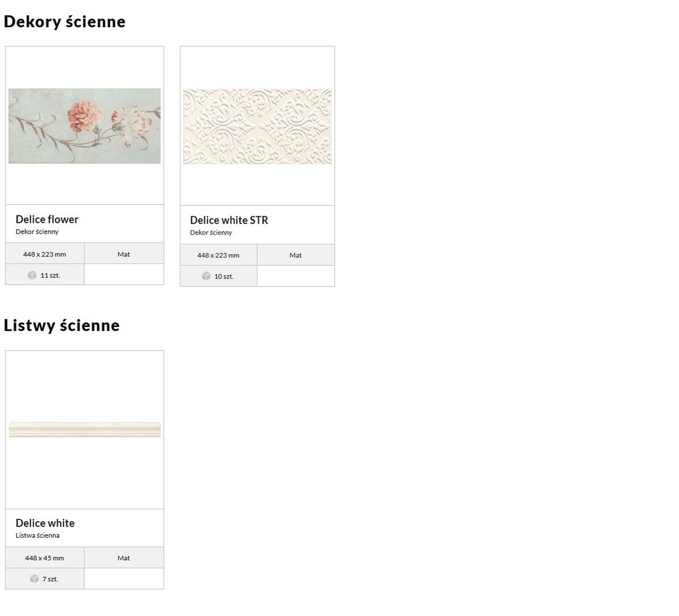Click the Delice white STR product title
The height and width of the screenshot is (616, 679).
[229, 220]
